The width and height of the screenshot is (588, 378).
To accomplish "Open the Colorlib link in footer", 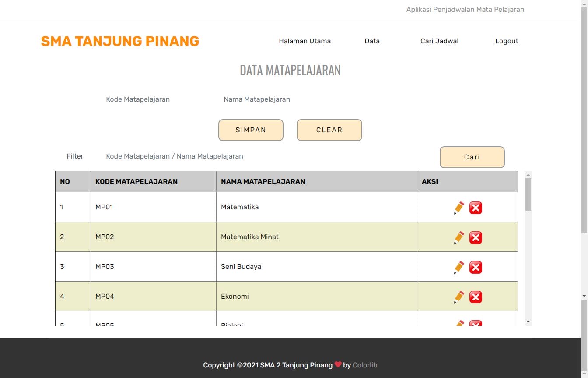I will pyautogui.click(x=365, y=365).
